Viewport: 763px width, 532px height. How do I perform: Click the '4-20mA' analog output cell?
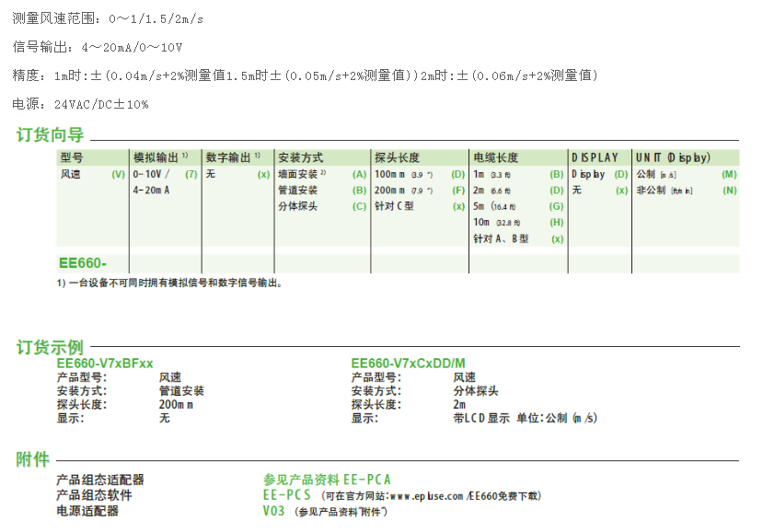click(x=151, y=191)
